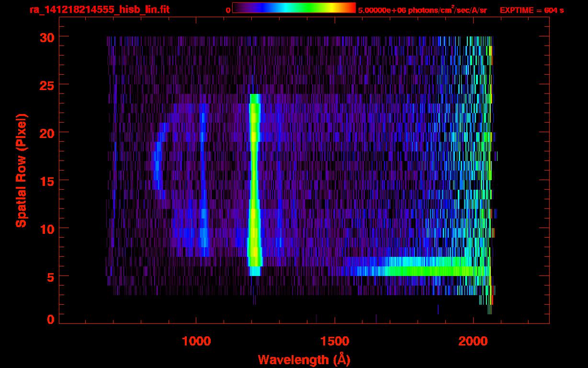Click the 30 tick label on y-axis

click(x=46, y=37)
